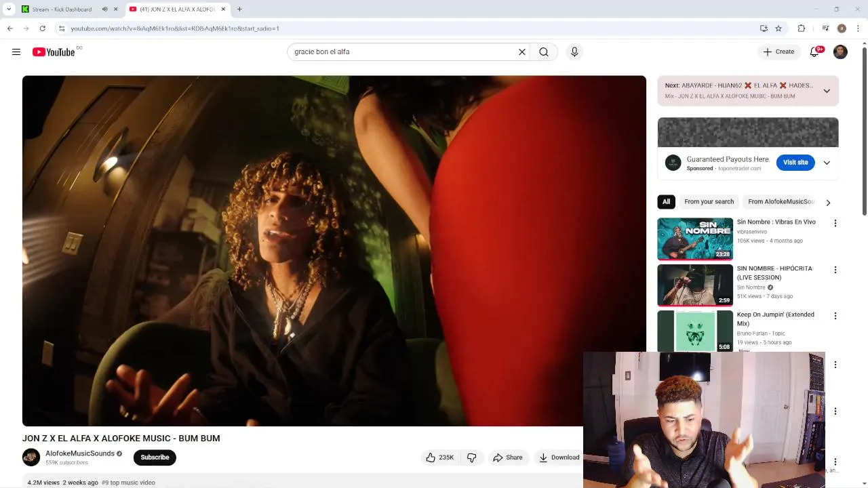Open AlofokeMusicSounds channel name link
Viewport: 868px width, 488px height.
pos(80,453)
